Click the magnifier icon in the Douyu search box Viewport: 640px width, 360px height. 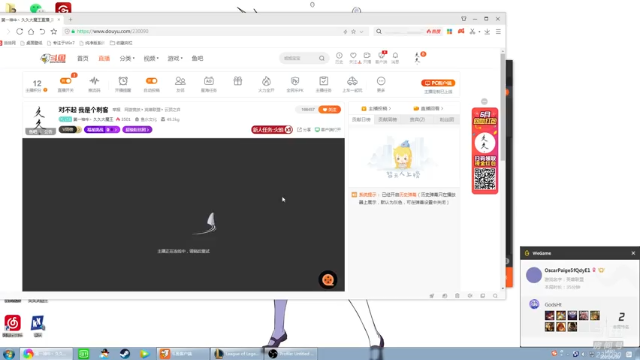pyautogui.click(x=322, y=58)
